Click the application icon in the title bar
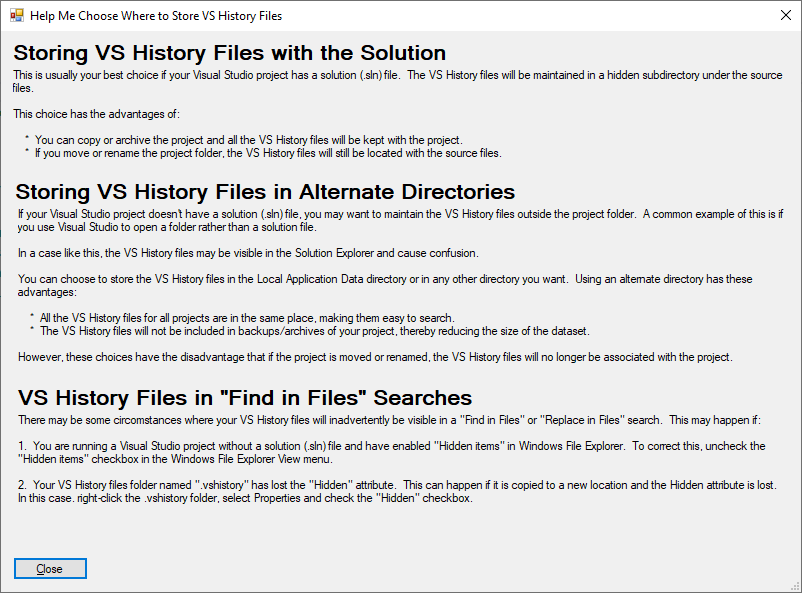 pyautogui.click(x=17, y=15)
